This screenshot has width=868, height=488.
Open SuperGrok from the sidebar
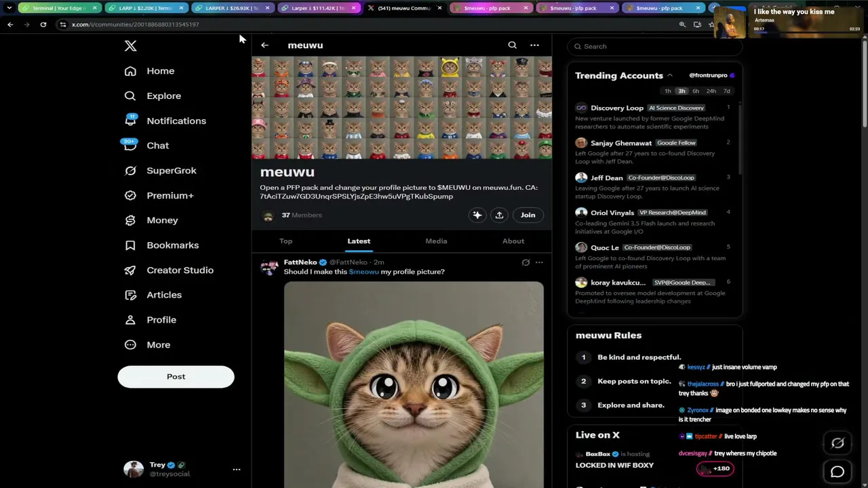pyautogui.click(x=160, y=171)
